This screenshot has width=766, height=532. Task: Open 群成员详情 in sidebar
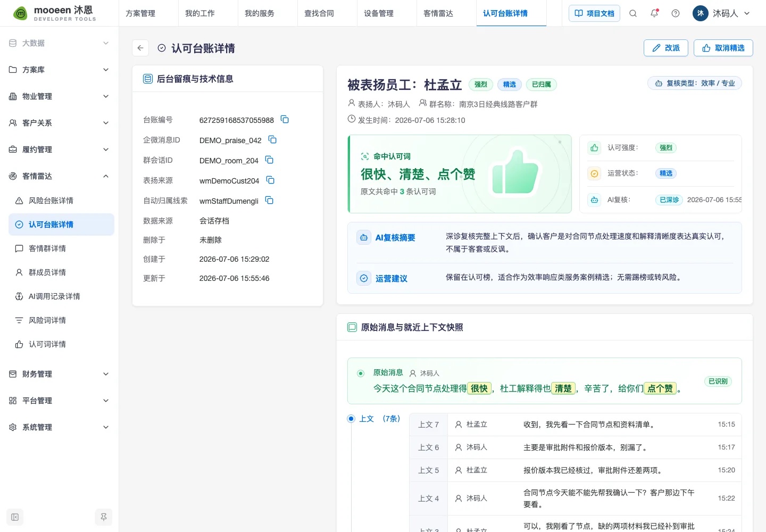61,272
